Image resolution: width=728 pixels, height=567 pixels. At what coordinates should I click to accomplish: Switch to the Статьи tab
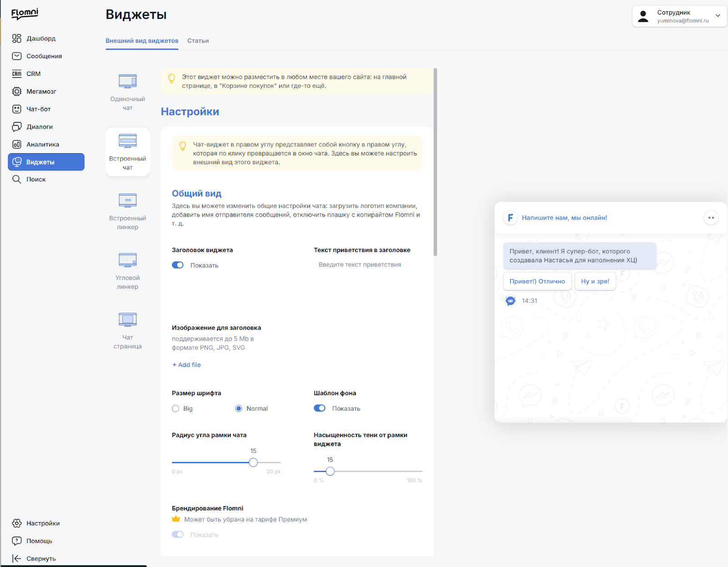198,41
